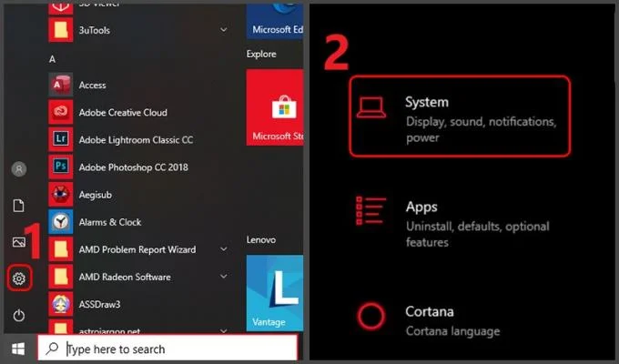Viewport: 619px width, 364px height.
Task: Select the 'ASSDraw3' entry text
Action: [99, 304]
